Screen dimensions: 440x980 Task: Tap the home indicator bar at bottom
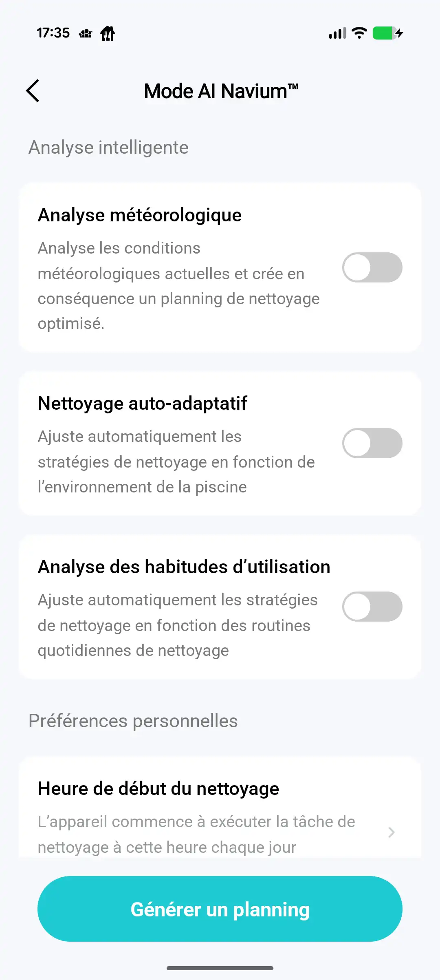click(220, 968)
